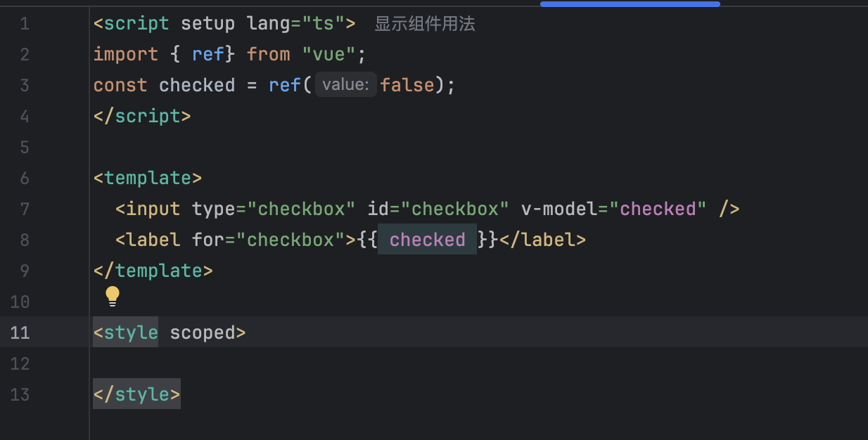Click the v-model attribute name
The height and width of the screenshot is (440, 868).
(x=559, y=209)
